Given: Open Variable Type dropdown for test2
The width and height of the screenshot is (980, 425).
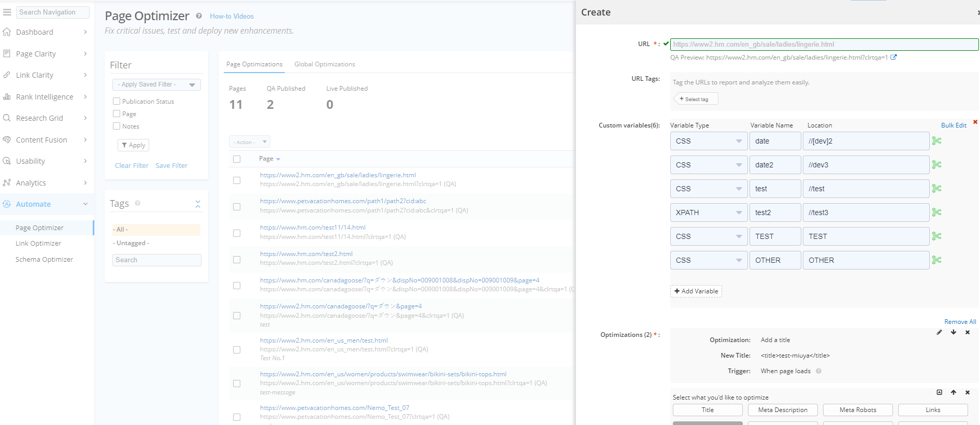Looking at the screenshot, I should tap(709, 212).
